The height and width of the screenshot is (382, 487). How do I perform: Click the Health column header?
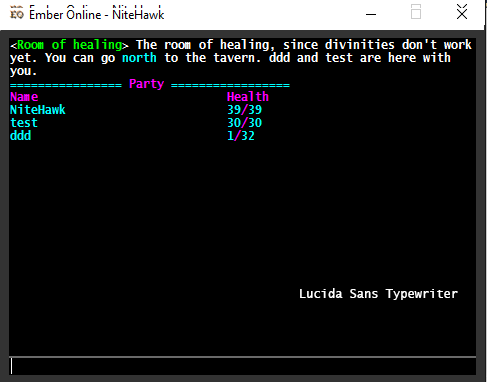point(248,97)
